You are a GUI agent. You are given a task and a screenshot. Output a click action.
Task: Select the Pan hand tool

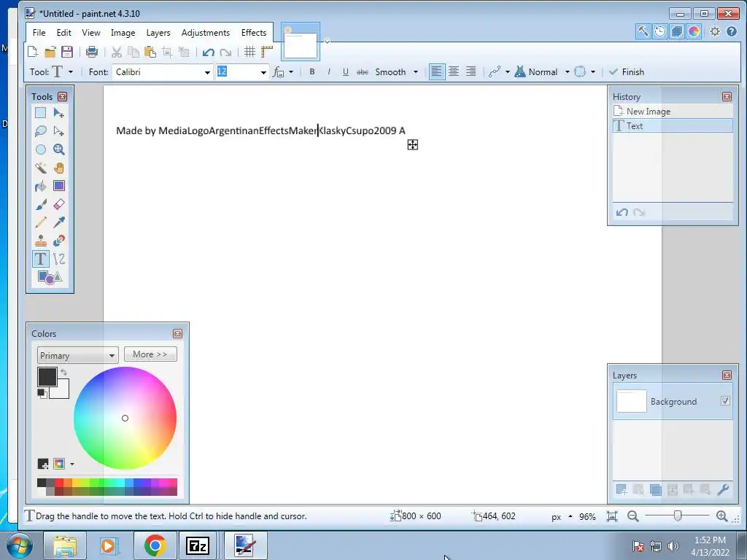point(58,168)
